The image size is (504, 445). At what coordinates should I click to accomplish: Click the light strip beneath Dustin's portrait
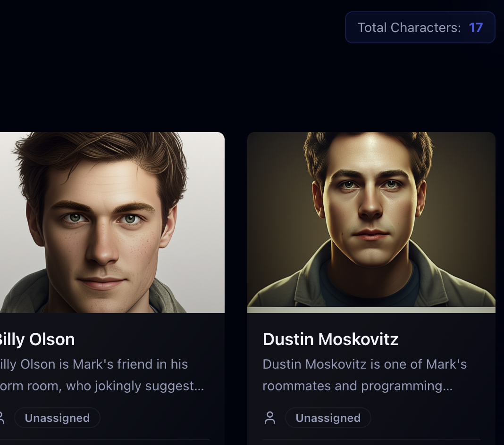371,310
